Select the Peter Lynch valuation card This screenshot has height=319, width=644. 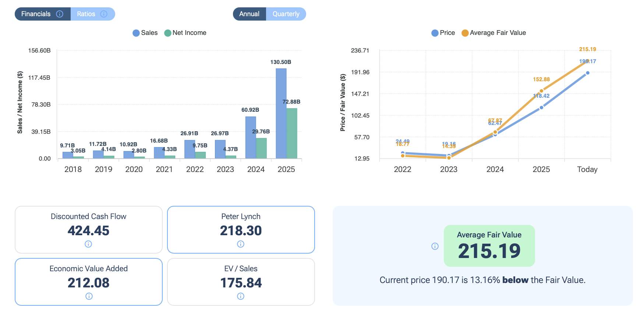pyautogui.click(x=241, y=230)
